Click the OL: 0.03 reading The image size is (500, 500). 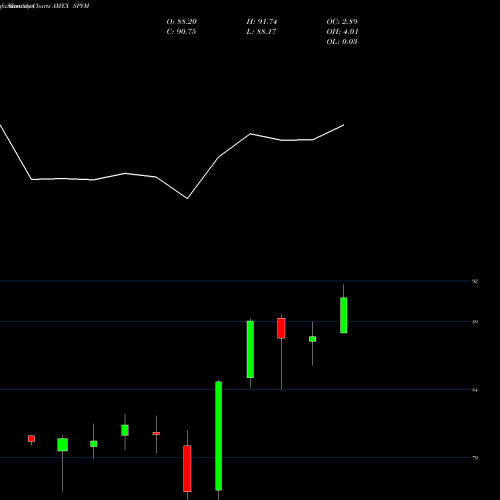pos(342,42)
